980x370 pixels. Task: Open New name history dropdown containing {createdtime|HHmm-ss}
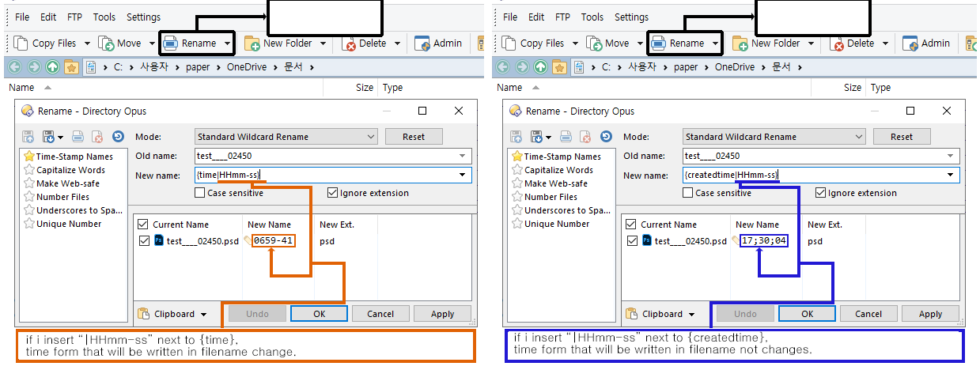click(951, 175)
